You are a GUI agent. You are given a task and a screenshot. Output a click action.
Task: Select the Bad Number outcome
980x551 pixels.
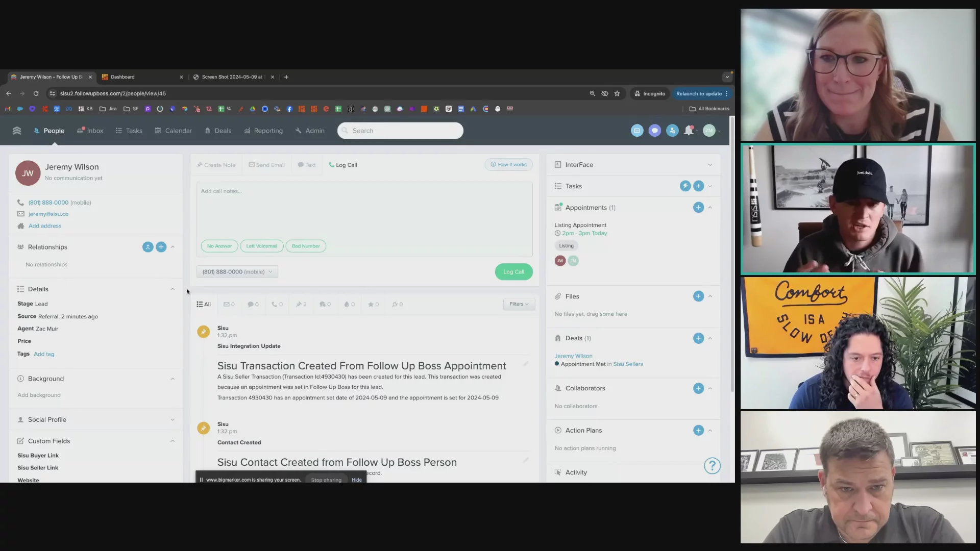click(306, 246)
